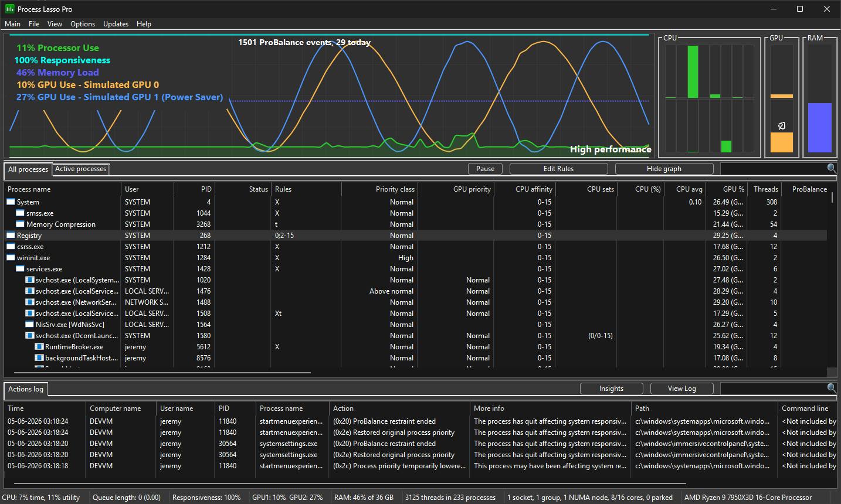Image resolution: width=841 pixels, height=504 pixels.
Task: Click "AMD Ryzen 9 7950X3D 16-Core Processor" text
Action: (748, 498)
